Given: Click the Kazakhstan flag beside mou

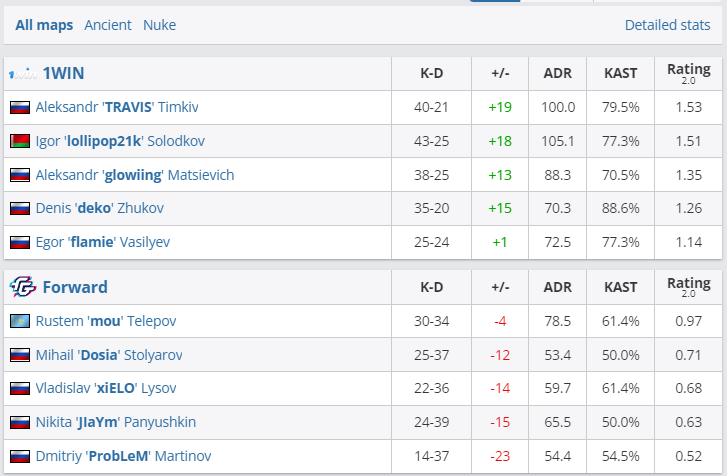Looking at the screenshot, I should 20,321.
